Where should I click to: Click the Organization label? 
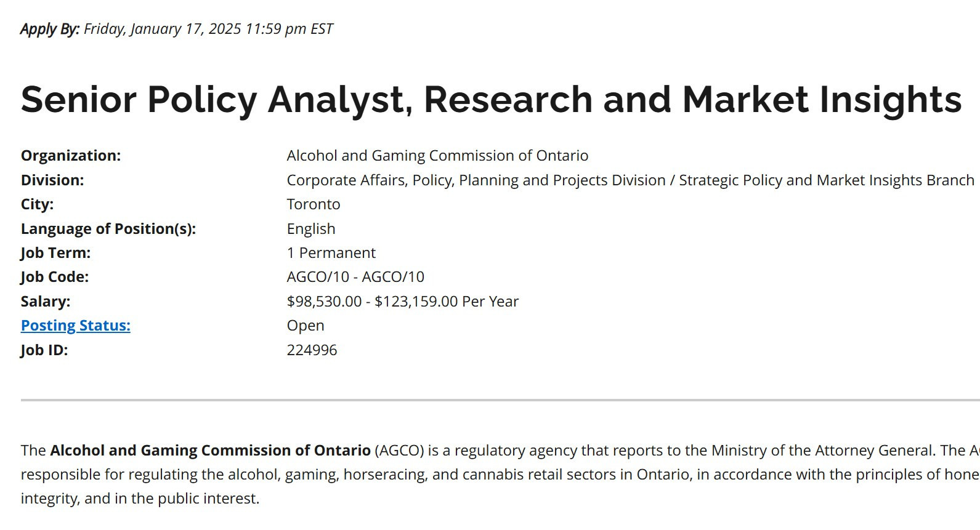tap(71, 156)
